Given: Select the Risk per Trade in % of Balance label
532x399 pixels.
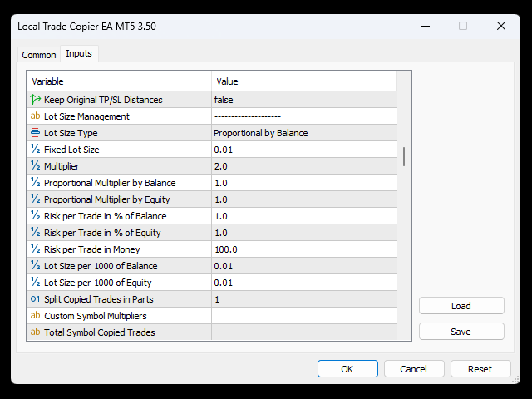Looking at the screenshot, I should pos(106,216).
